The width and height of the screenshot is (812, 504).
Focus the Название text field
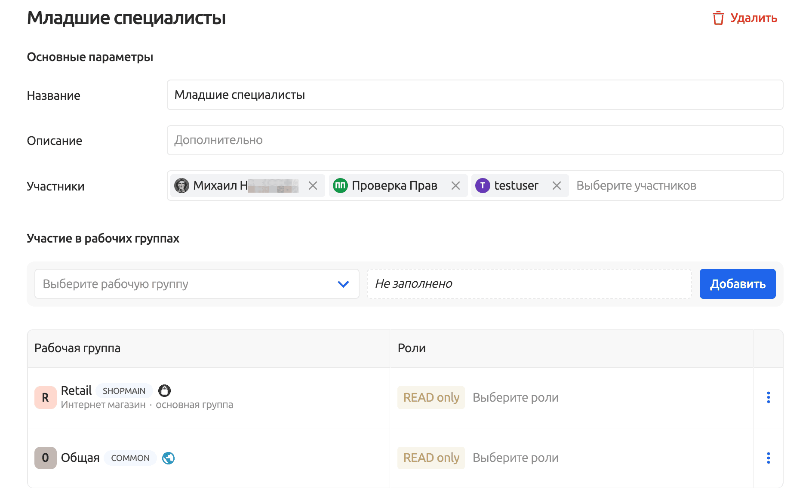tap(475, 95)
